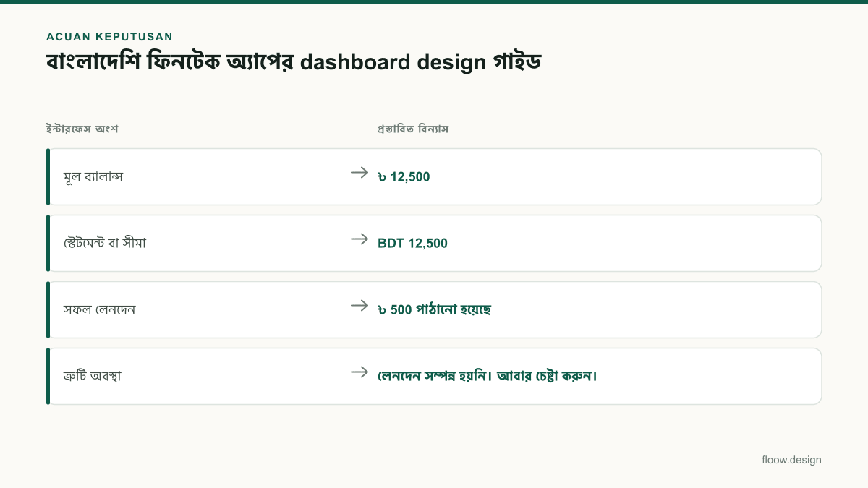Click the title mentioning 'dashboard design গাইড'

click(293, 62)
